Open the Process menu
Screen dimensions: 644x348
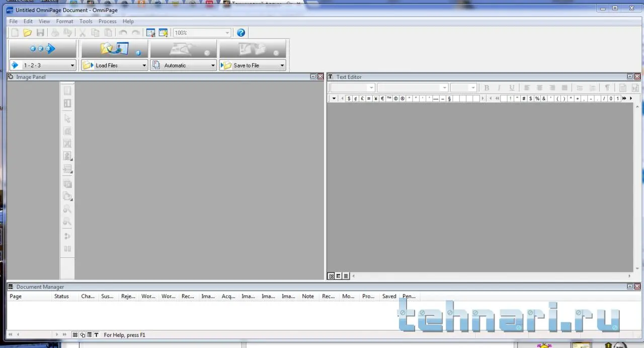(107, 21)
